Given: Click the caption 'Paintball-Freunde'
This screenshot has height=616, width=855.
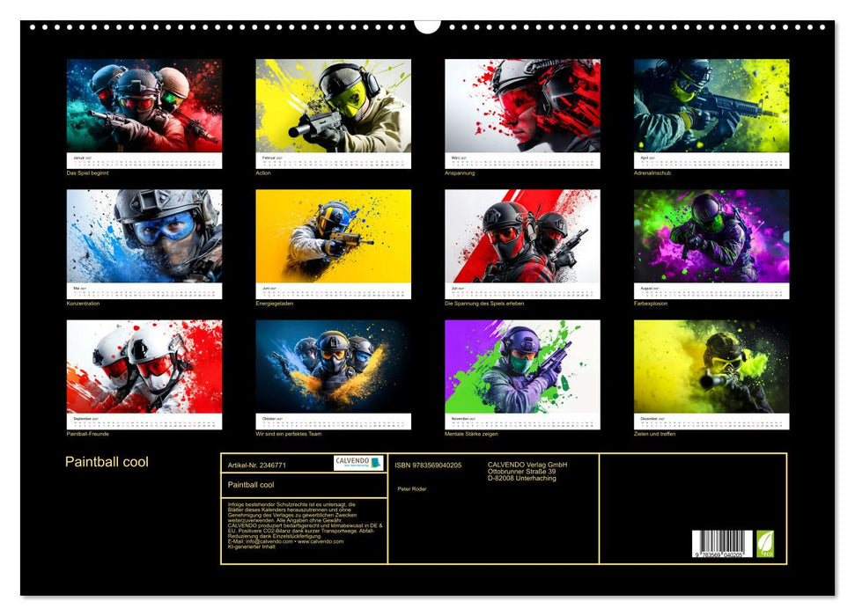Looking at the screenshot, I should (x=88, y=434).
